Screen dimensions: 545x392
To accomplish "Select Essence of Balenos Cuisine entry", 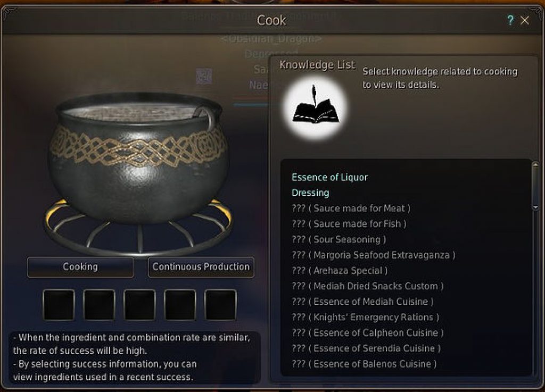I will [364, 364].
